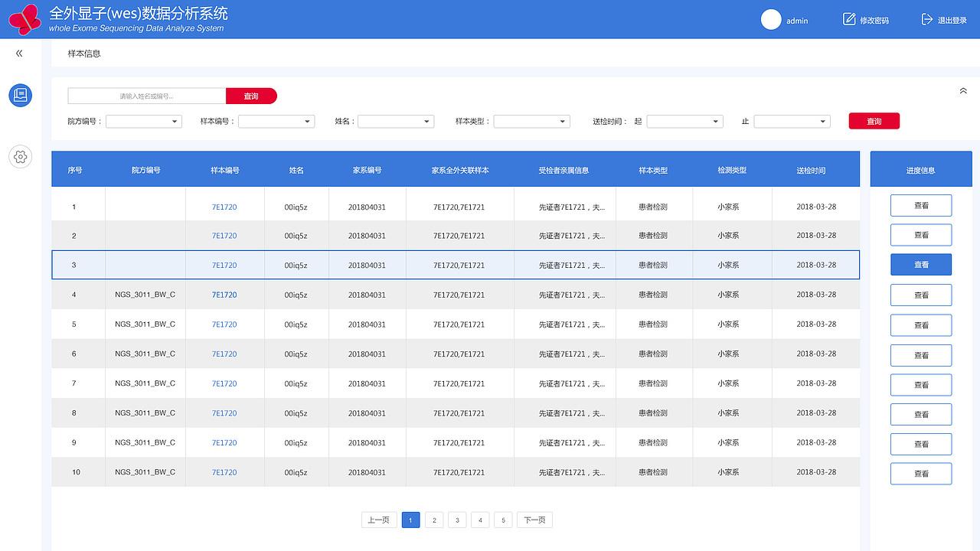Click 2018-03-28 date in row 9

point(816,442)
